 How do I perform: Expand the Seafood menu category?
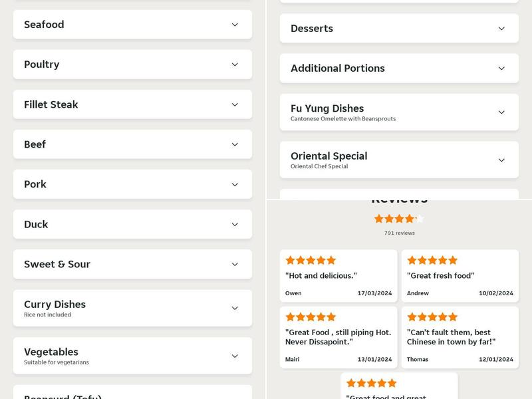pos(132,25)
